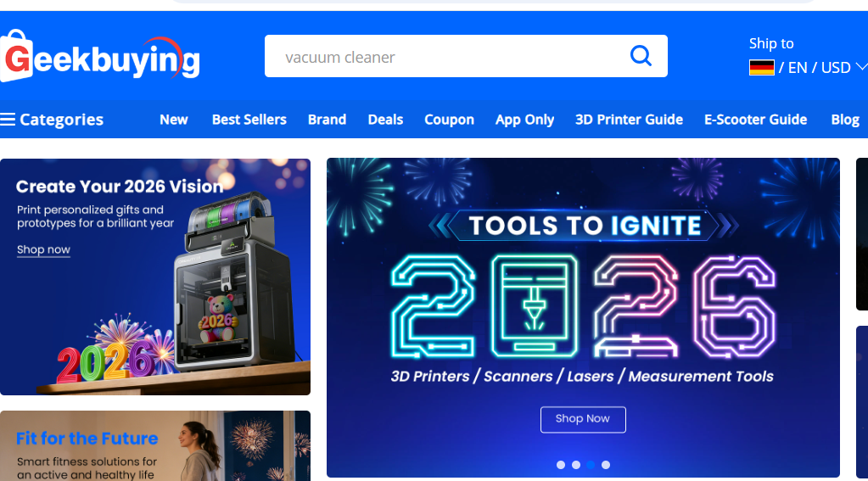Image resolution: width=868 pixels, height=481 pixels.
Task: Open the Deals menu item
Action: tap(385, 120)
